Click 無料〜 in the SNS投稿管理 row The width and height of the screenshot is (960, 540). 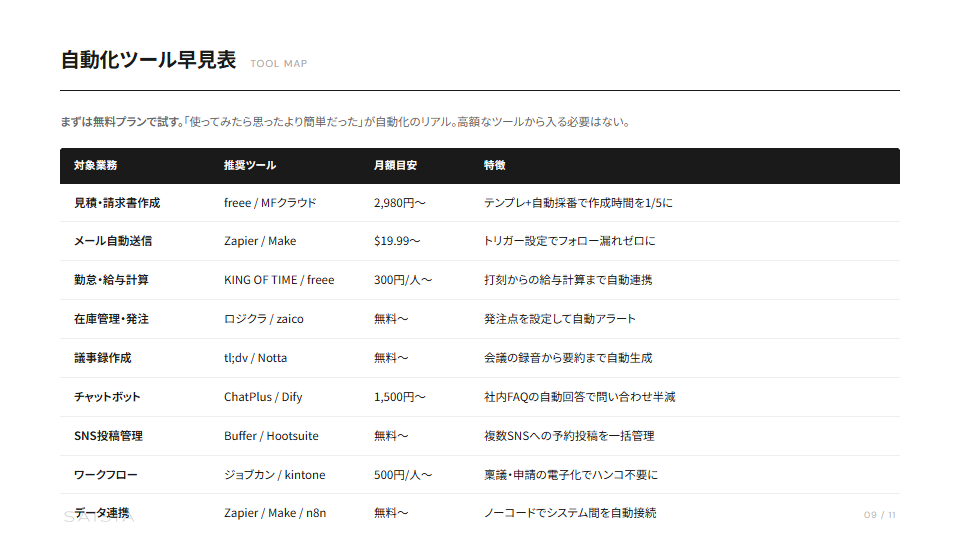tap(391, 436)
